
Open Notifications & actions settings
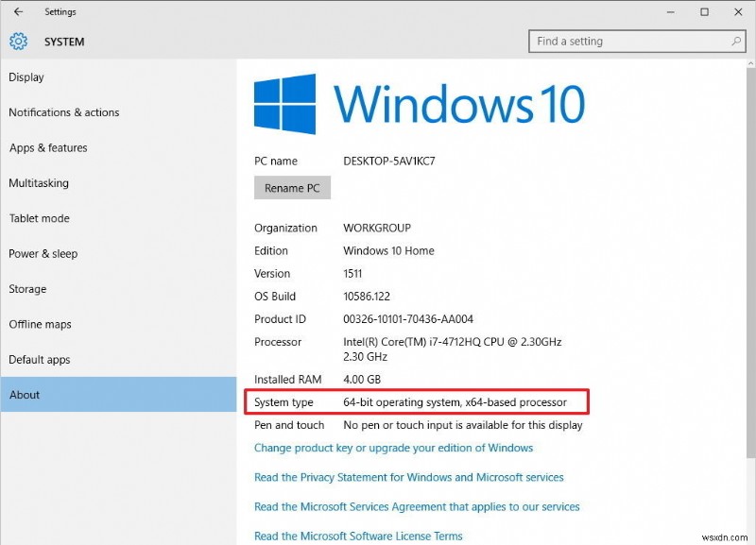tap(63, 112)
